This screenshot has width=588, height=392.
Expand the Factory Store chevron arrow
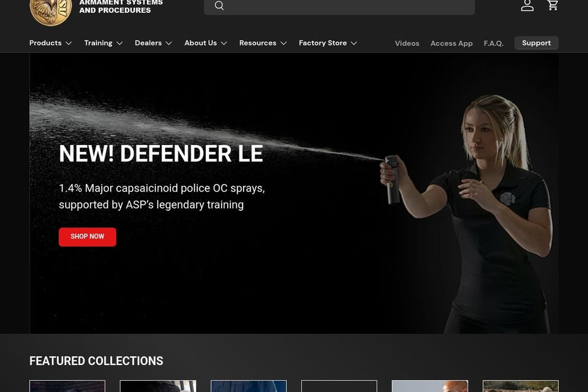pos(354,43)
